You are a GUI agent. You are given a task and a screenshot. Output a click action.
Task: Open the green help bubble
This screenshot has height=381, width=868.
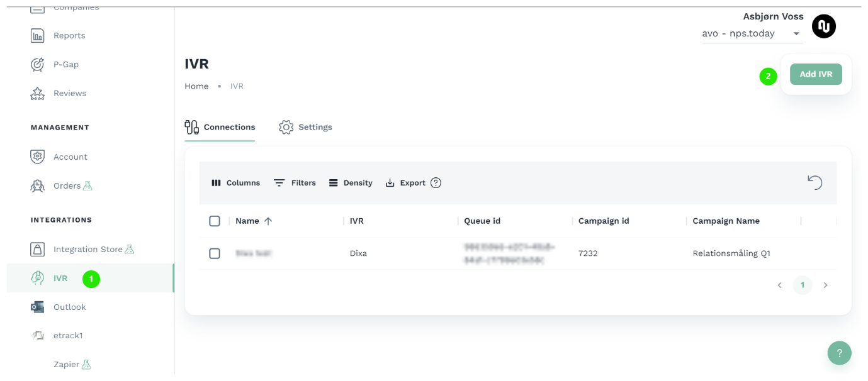click(839, 353)
